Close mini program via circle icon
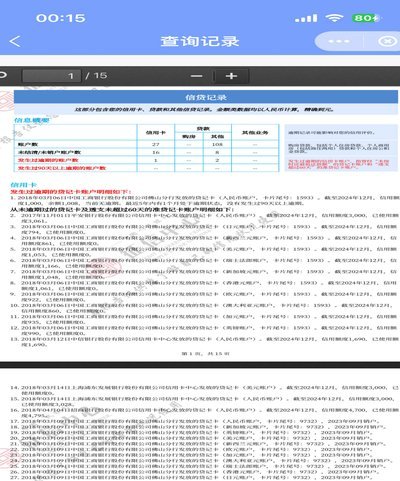This screenshot has width=400, height=481. 387,41
